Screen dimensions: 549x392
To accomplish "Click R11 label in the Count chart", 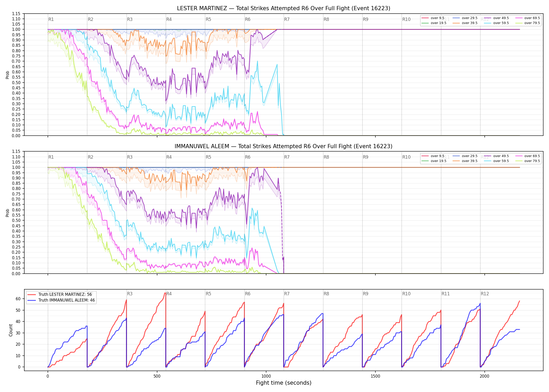I will pos(446,294).
